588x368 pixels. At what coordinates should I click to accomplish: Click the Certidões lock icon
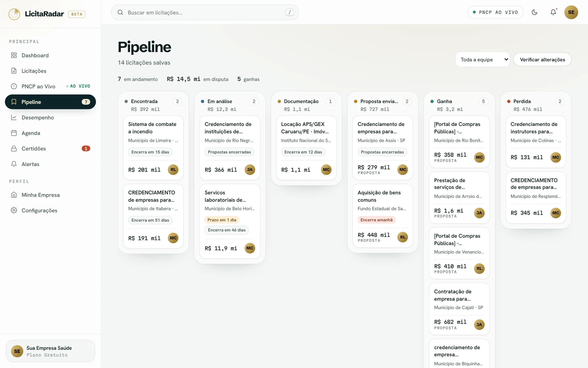coord(14,149)
